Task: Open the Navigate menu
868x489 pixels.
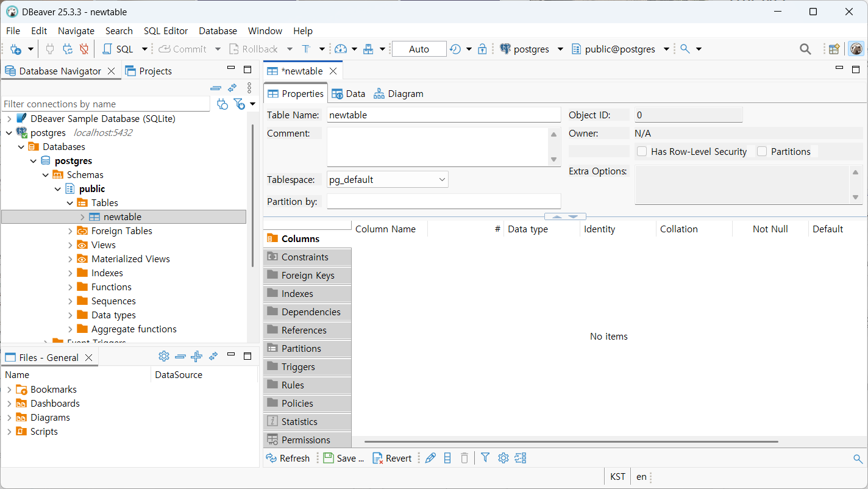Action: (76, 30)
